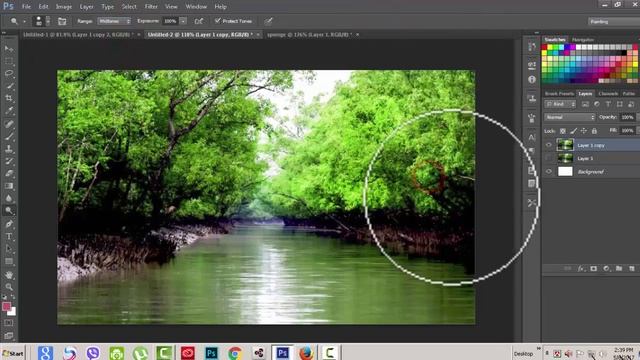
Task: Select the Crop tool
Action: coord(9,98)
